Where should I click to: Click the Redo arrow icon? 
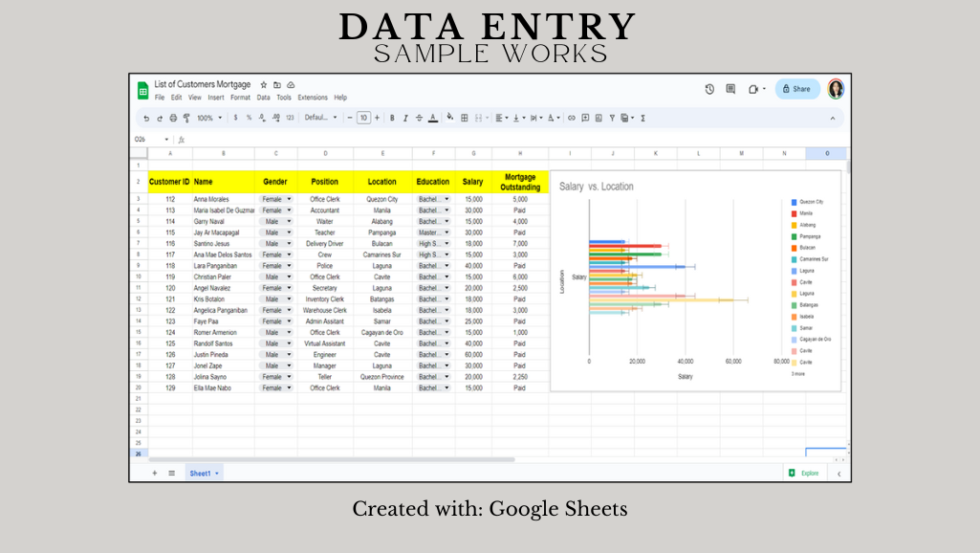point(160,119)
